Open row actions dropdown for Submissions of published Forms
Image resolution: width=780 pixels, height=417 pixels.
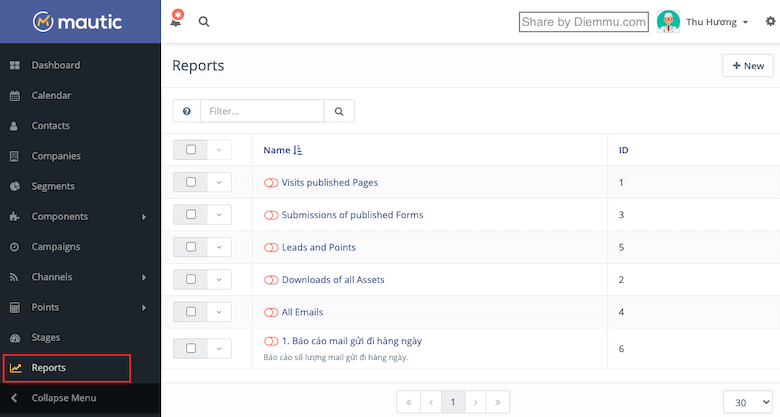point(219,214)
